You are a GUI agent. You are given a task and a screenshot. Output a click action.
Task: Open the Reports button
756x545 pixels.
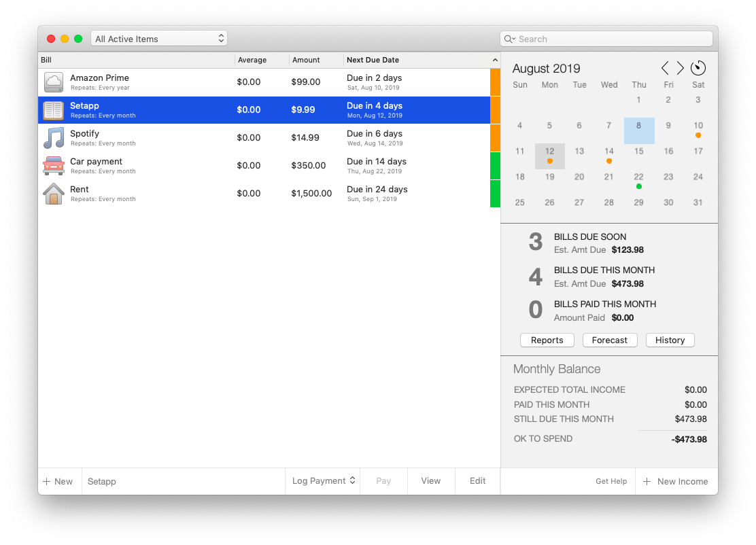pos(547,340)
